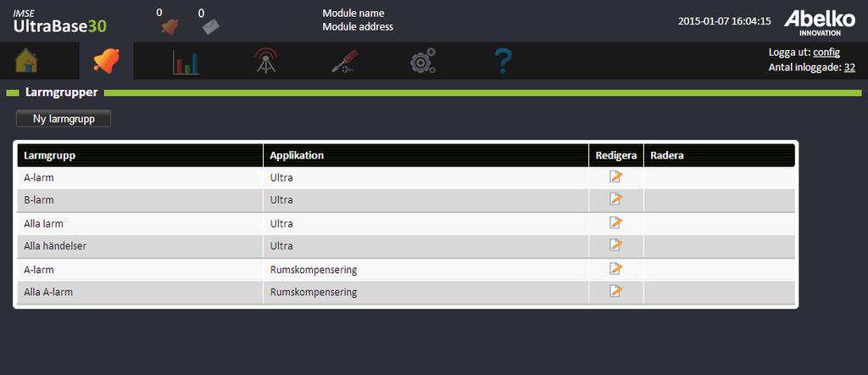Open the screwdriver tools icon

[x=345, y=61]
